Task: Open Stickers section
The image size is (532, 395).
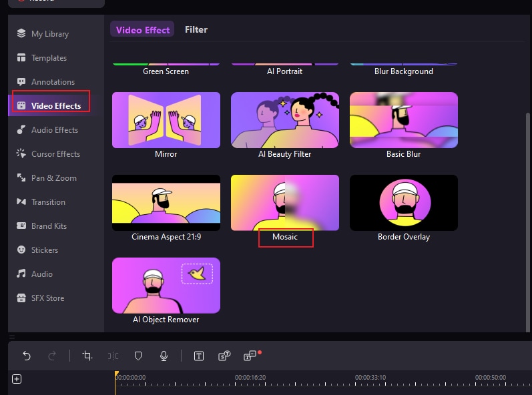Action: (56, 250)
